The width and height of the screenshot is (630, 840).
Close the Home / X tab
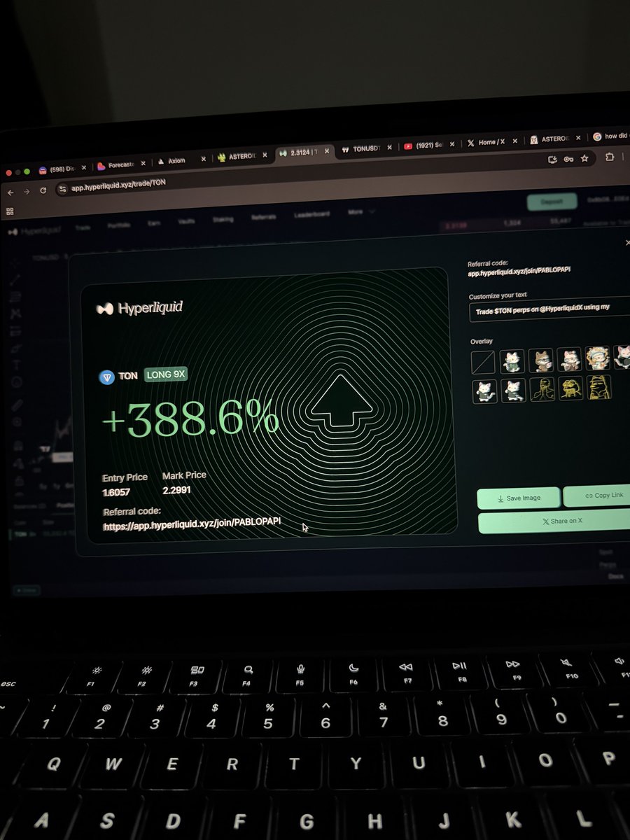(516, 141)
